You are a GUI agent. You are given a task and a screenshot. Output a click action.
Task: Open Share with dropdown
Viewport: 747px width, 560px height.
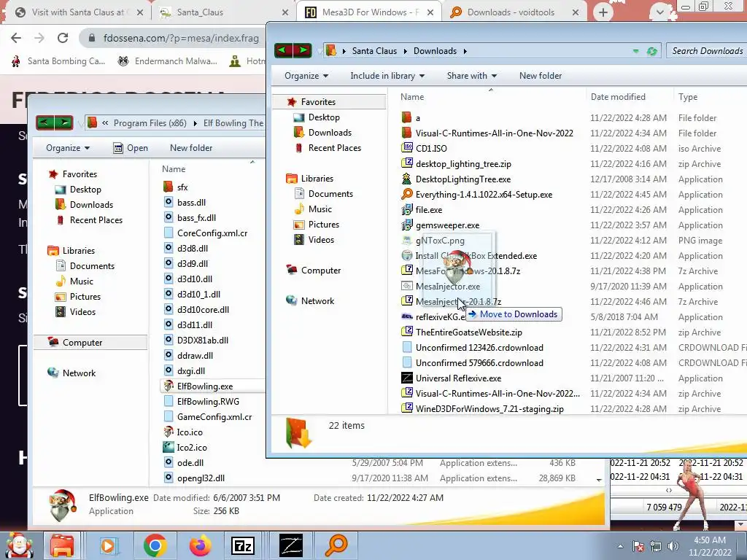coord(472,76)
